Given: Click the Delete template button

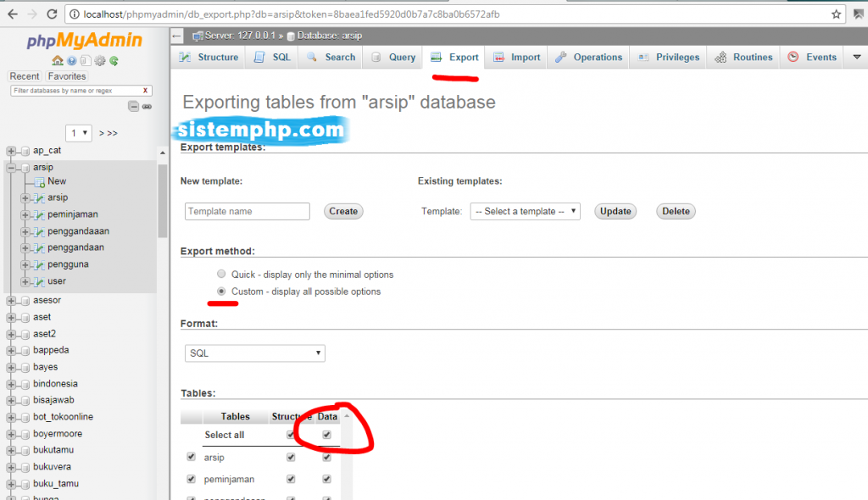Looking at the screenshot, I should [x=676, y=211].
